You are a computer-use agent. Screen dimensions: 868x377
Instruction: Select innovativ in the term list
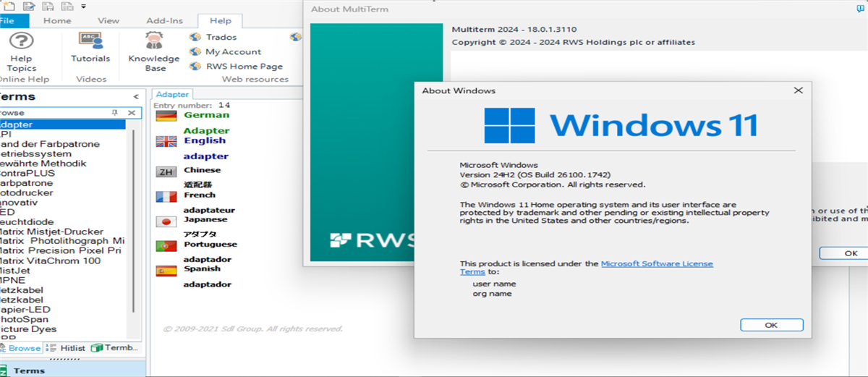coord(18,203)
